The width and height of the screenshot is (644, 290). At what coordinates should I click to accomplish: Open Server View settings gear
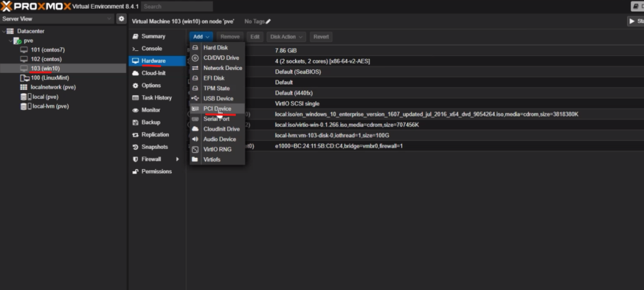click(121, 18)
